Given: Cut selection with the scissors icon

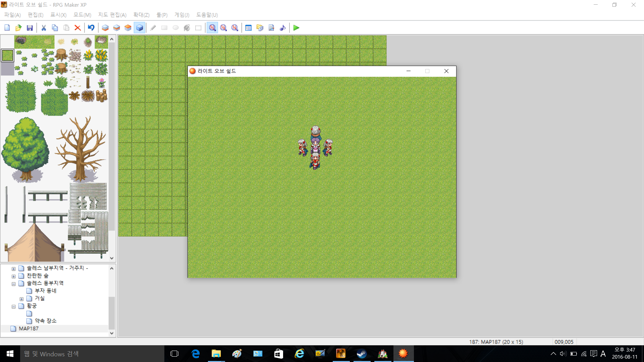Looking at the screenshot, I should point(44,28).
